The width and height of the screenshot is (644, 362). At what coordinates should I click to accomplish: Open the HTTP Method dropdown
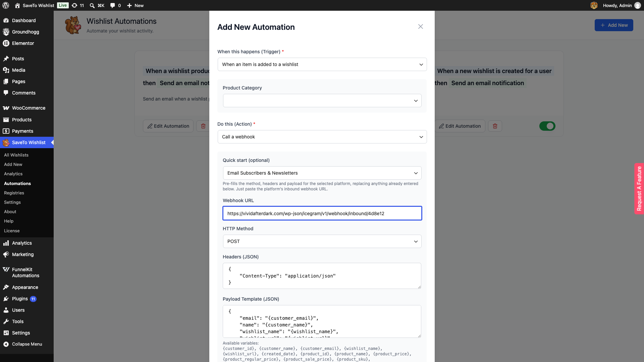[x=322, y=241]
